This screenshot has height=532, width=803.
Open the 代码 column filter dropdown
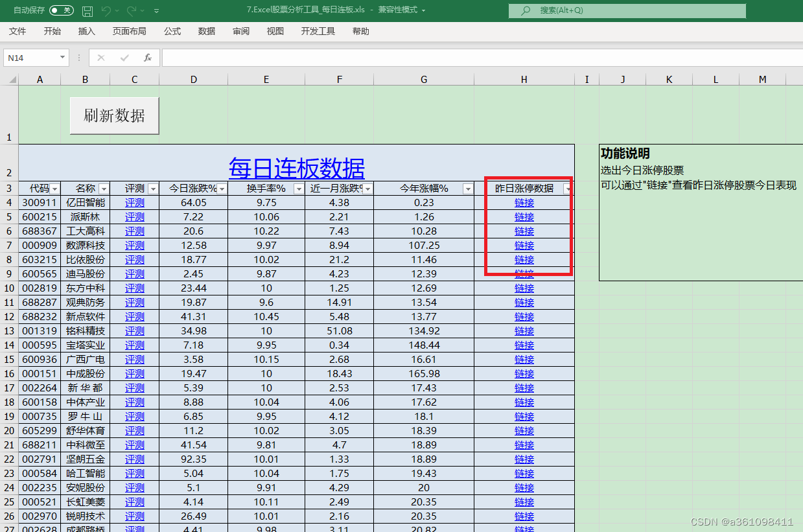[x=55, y=189]
